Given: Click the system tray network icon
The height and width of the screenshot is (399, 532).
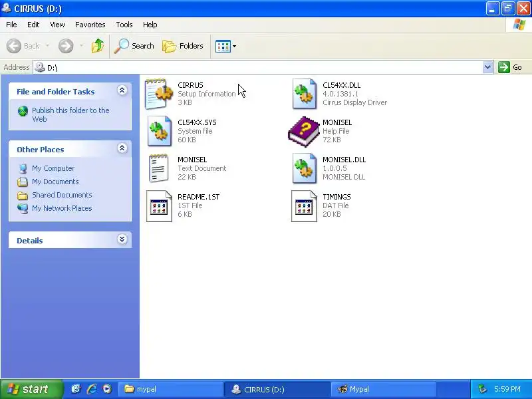Looking at the screenshot, I should click(482, 389).
